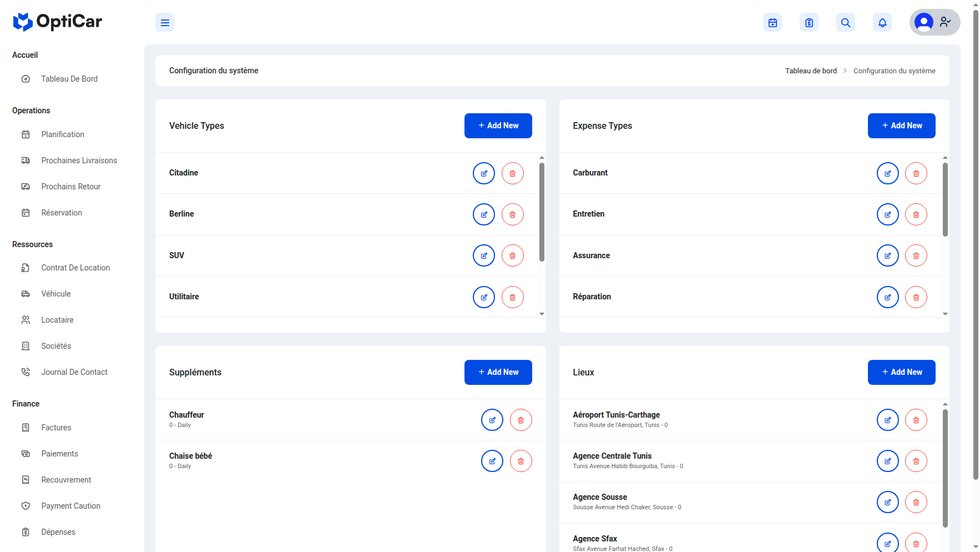Open the notifications bell
980x552 pixels.
882,23
